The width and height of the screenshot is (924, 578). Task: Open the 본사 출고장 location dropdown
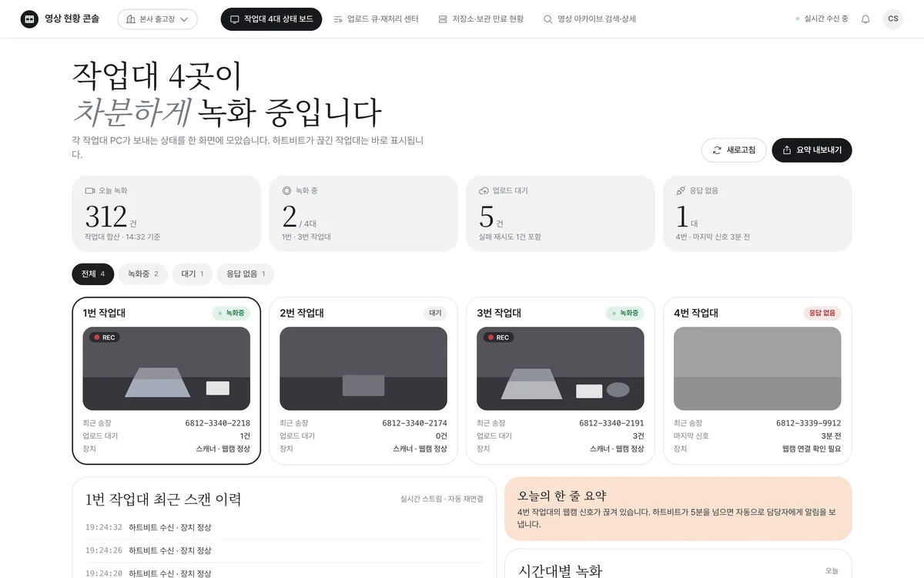point(157,19)
